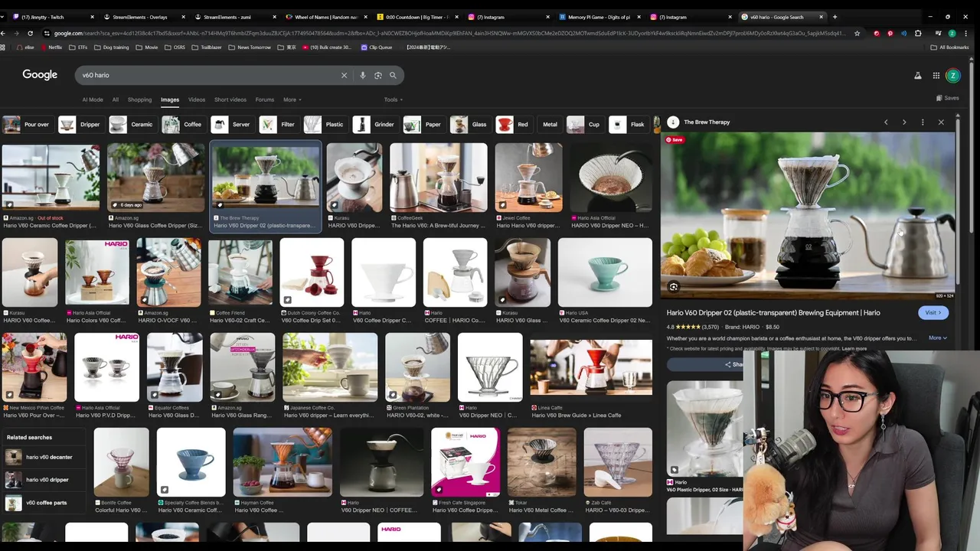
Task: Bookmark this page with the star icon
Action: coord(857,33)
